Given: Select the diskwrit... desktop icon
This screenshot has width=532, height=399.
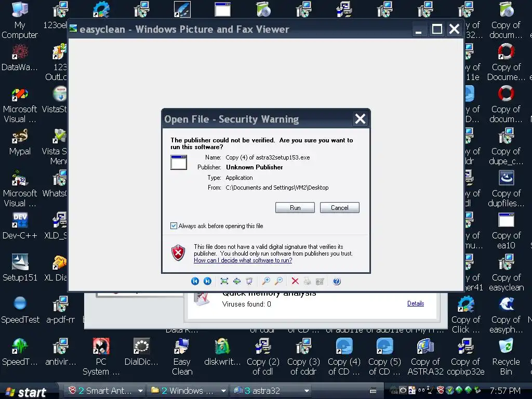Looking at the screenshot, I should coord(222,352).
